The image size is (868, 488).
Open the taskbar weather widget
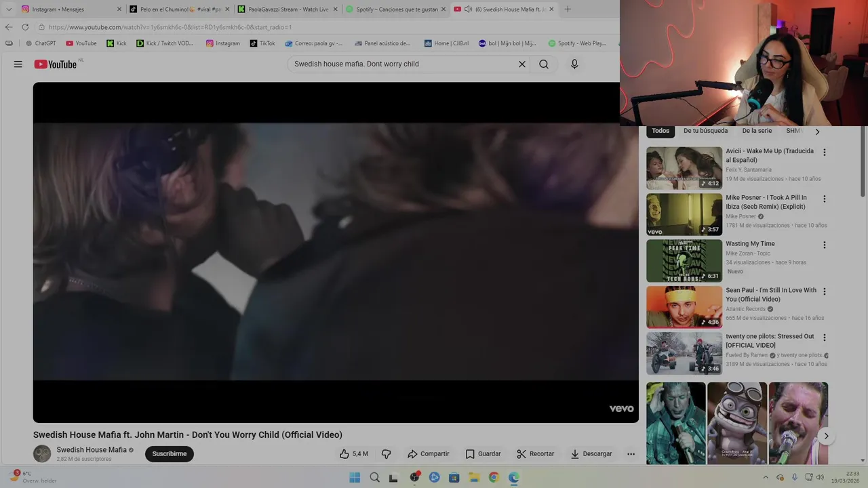tap(34, 477)
